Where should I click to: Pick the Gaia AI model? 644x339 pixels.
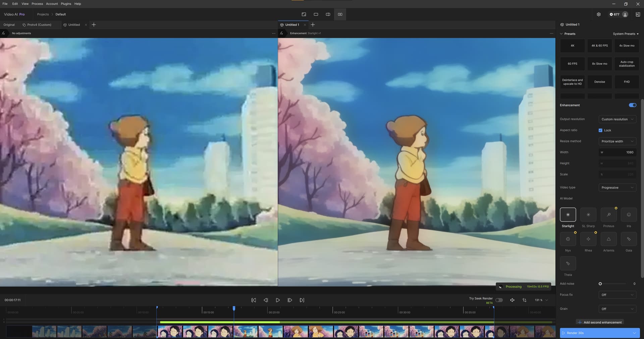pyautogui.click(x=629, y=239)
